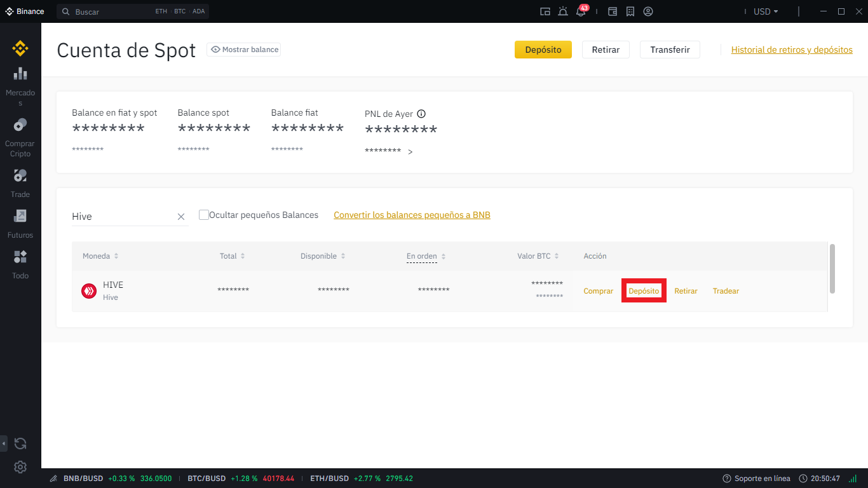The width and height of the screenshot is (868, 488).
Task: Open Futuros section in sidebar
Action: (20, 224)
